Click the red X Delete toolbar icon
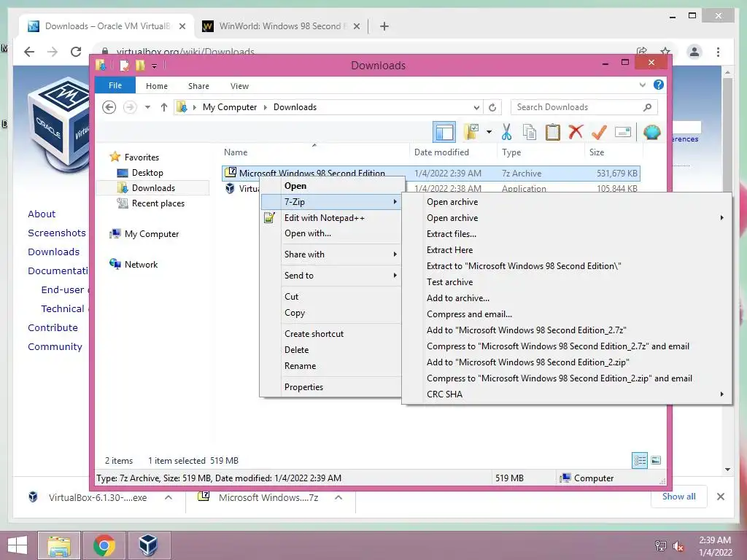Screen dimensions: 747x560 click(x=576, y=131)
